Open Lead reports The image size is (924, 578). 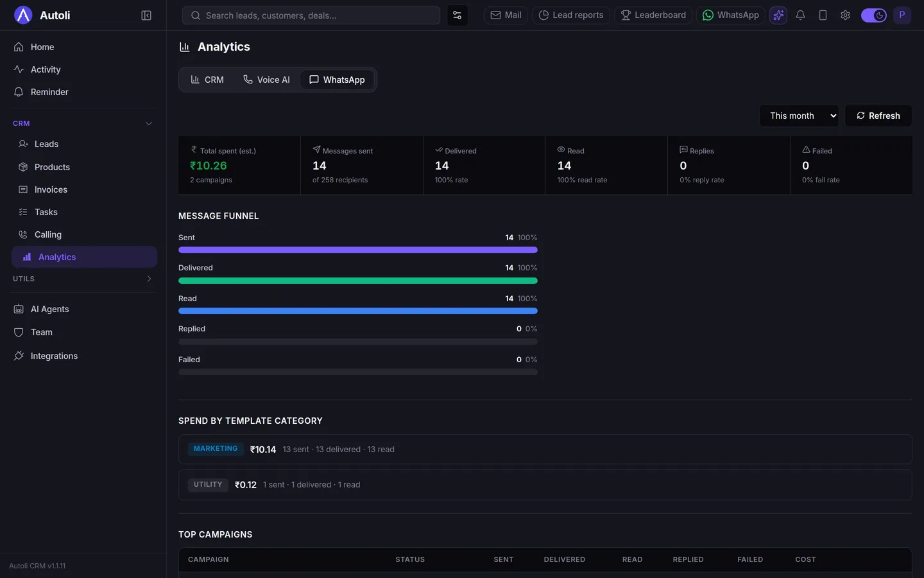(x=571, y=15)
